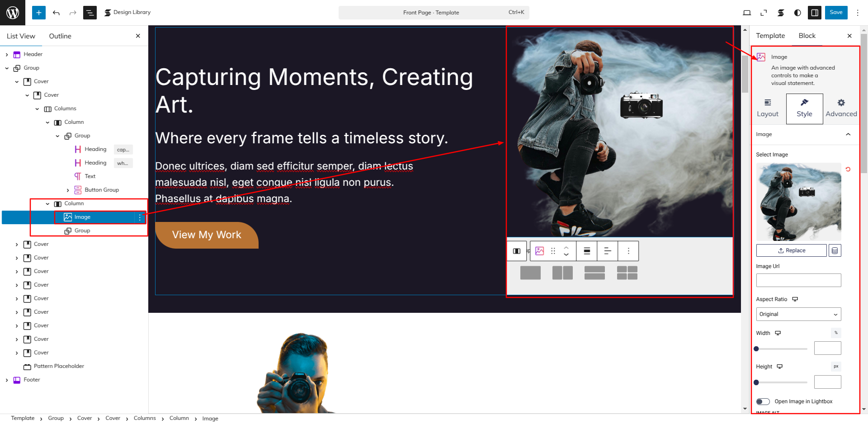Click the view site external link icon

(x=764, y=13)
